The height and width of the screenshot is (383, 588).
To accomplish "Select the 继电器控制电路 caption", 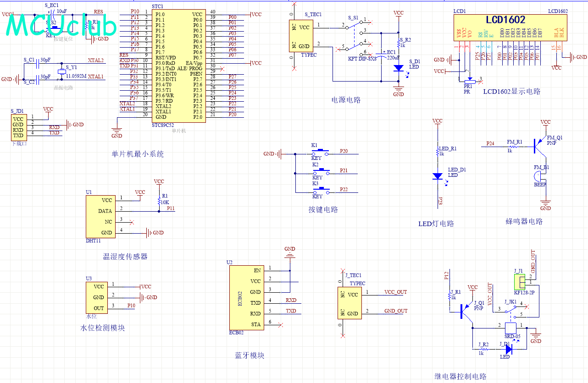I will click(x=460, y=376).
